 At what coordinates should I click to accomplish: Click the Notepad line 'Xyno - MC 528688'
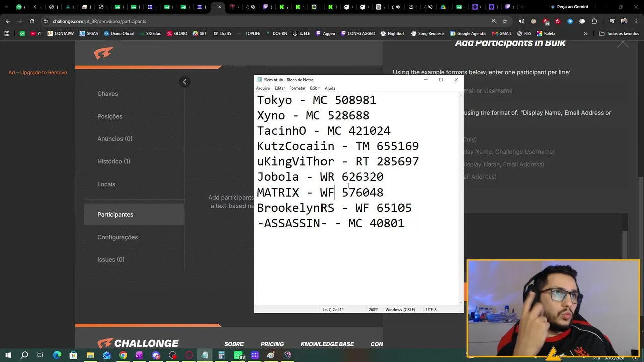click(313, 116)
